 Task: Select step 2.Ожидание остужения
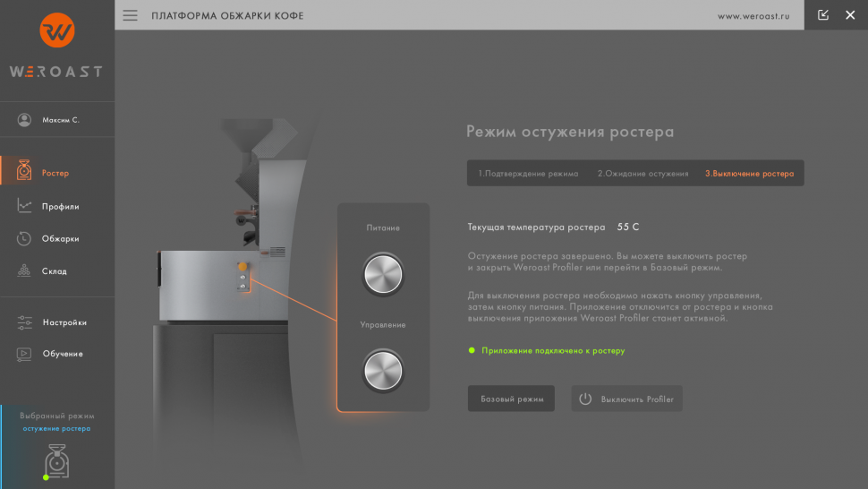pyautogui.click(x=642, y=174)
